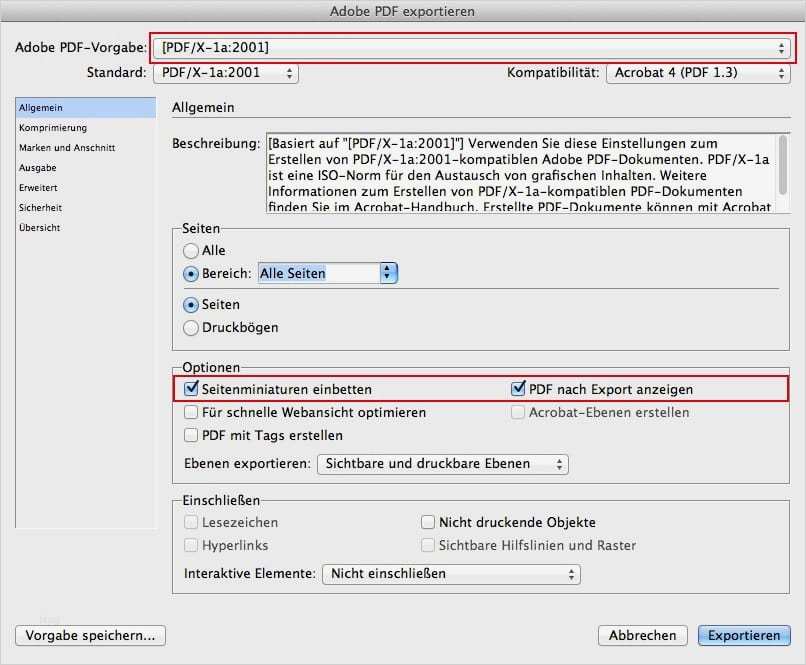Open the Ebenen exportieren dropdown
The image size is (806, 665).
pyautogui.click(x=443, y=464)
